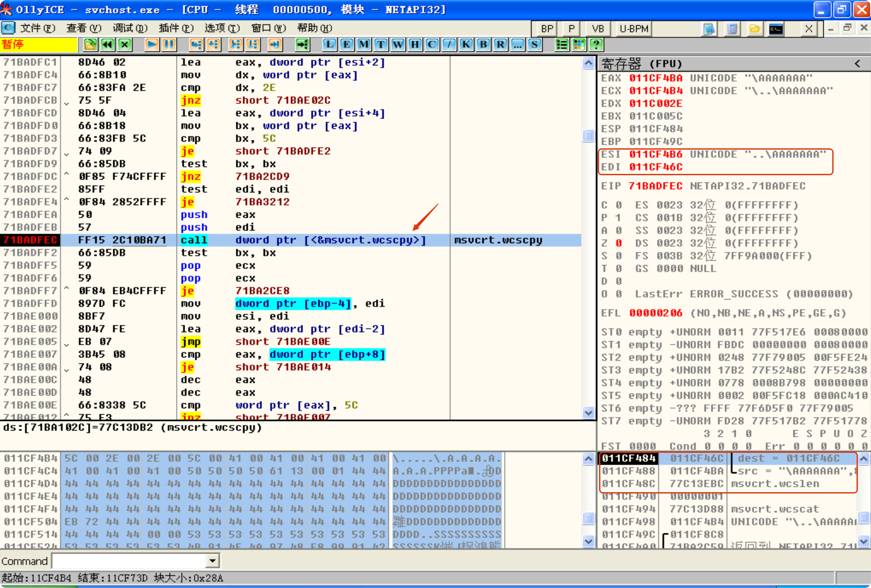Click the Pause execution icon
The image size is (871, 588).
[169, 45]
